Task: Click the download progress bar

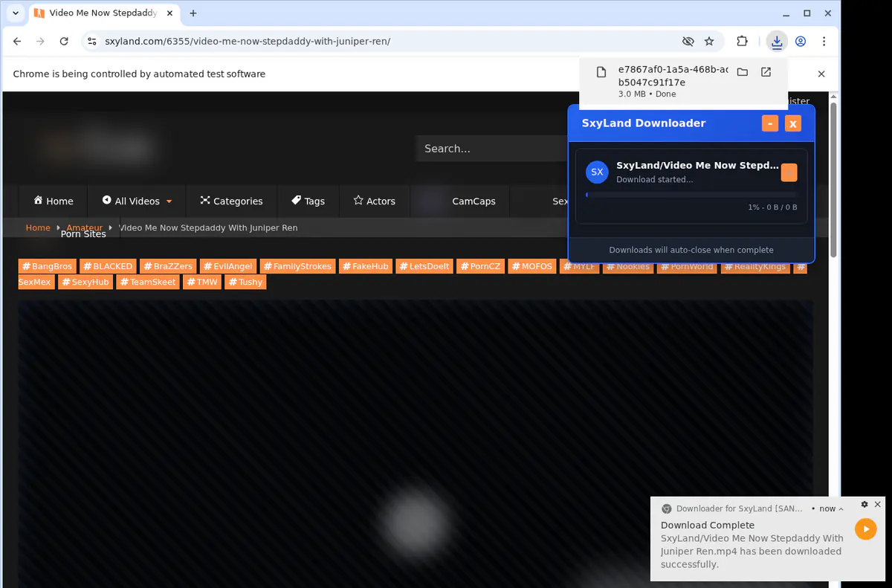Action: [691, 195]
